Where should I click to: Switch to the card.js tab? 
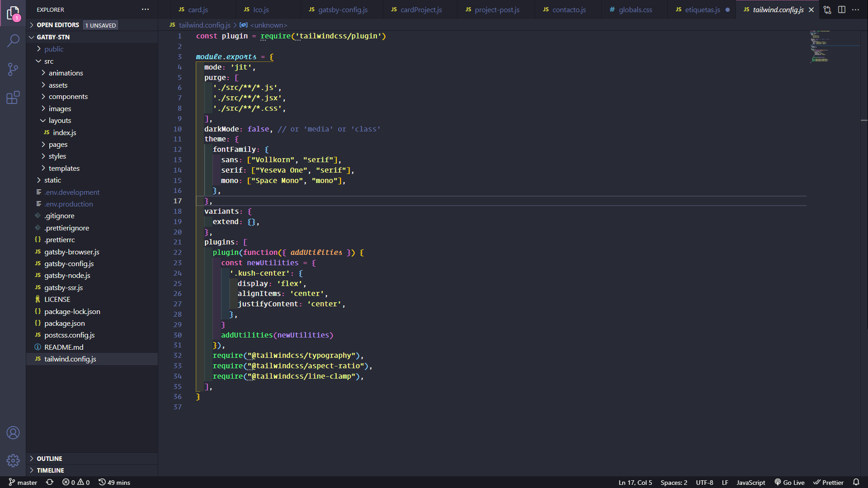pyautogui.click(x=203, y=9)
